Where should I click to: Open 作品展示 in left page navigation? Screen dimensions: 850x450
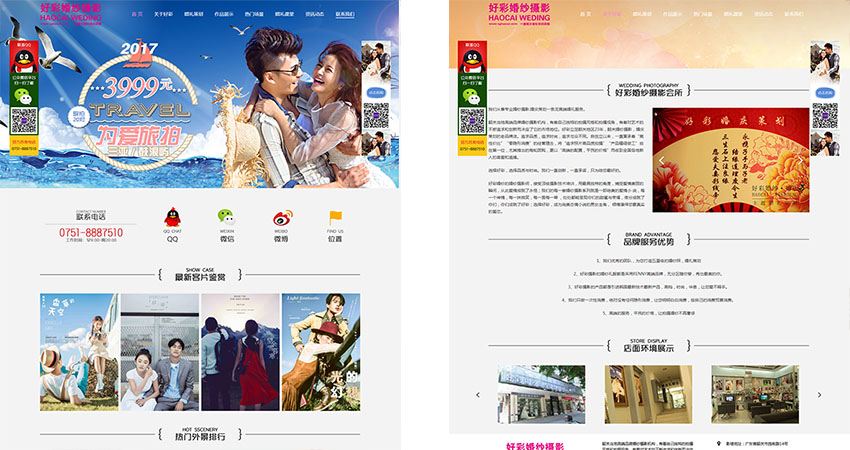pyautogui.click(x=224, y=14)
